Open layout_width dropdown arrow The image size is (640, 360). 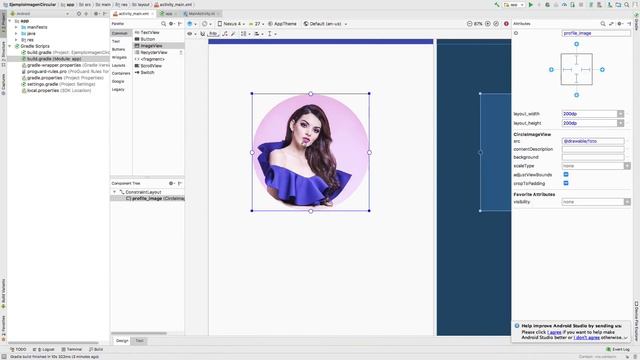click(x=620, y=114)
